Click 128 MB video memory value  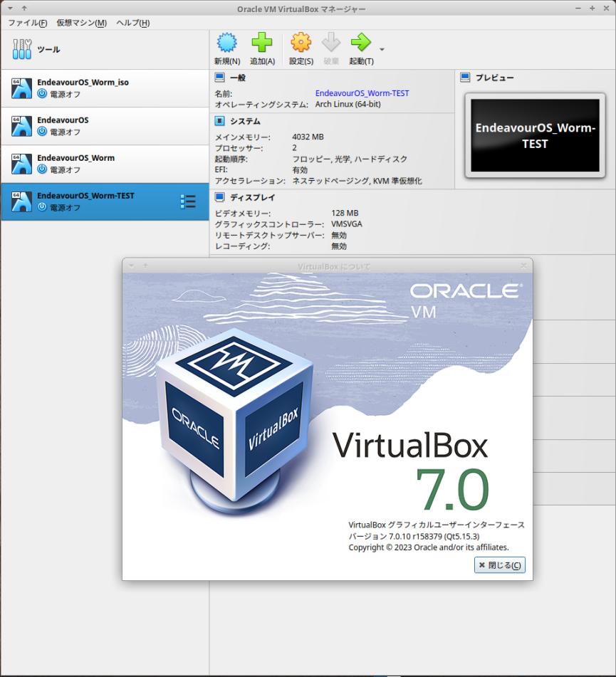pos(345,213)
